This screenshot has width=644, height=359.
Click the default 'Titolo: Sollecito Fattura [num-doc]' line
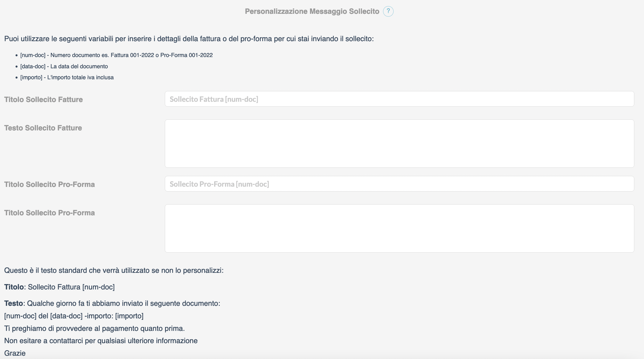[x=59, y=287]
